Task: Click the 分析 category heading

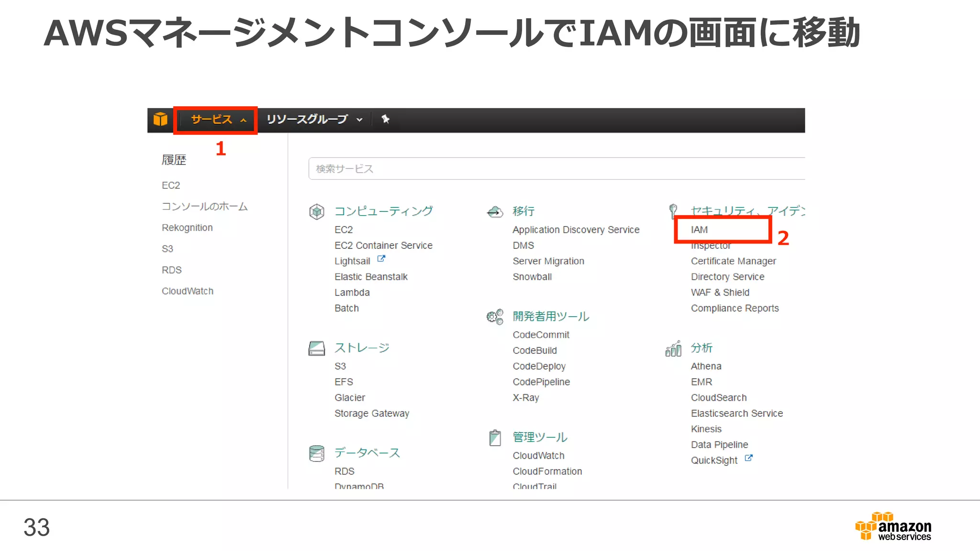Action: pos(702,348)
